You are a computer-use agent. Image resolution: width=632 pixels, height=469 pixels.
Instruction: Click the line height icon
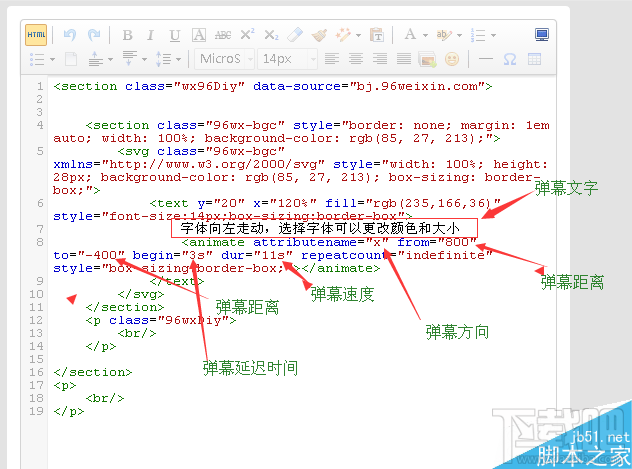point(164,59)
